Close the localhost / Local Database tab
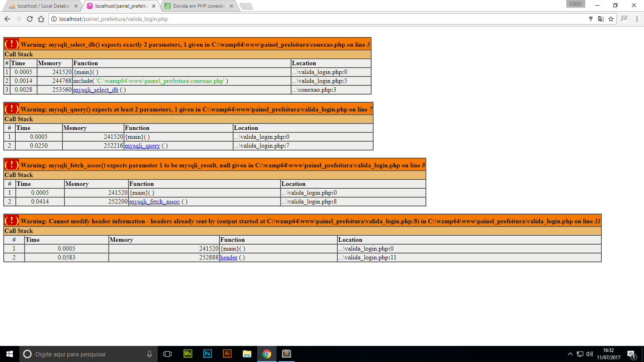 click(76, 6)
